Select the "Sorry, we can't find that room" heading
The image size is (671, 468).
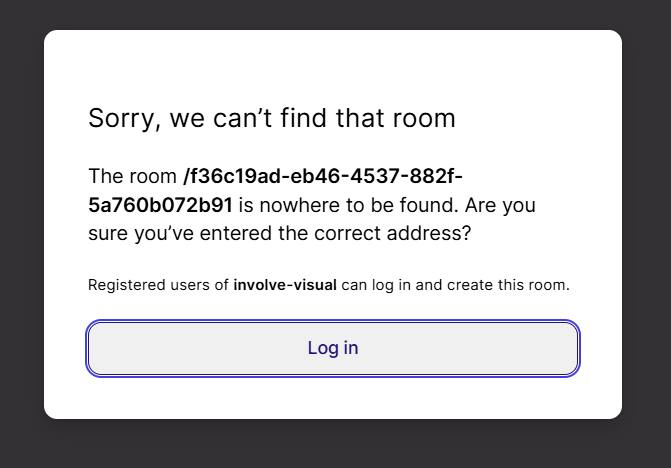click(x=272, y=118)
